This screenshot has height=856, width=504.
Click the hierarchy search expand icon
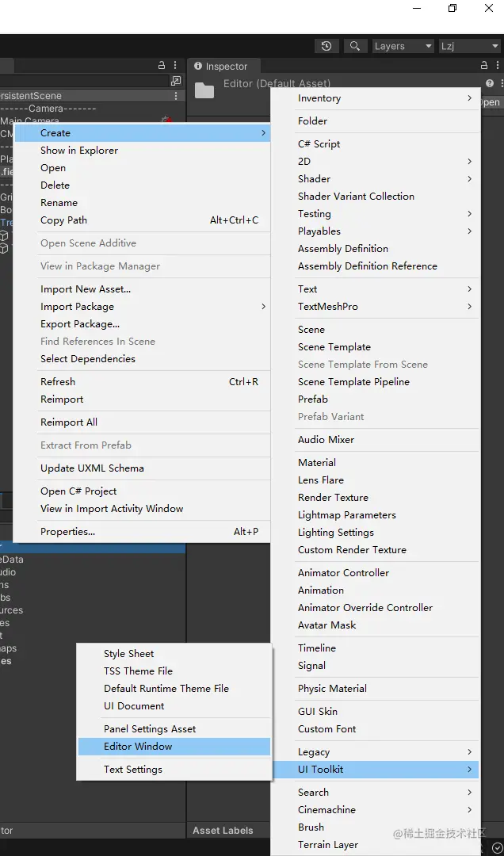tap(176, 81)
